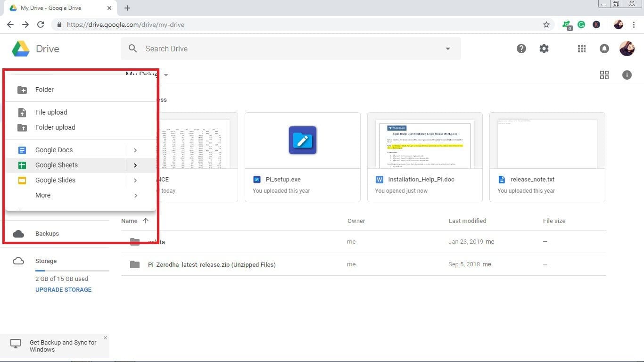Viewport: 644px width, 362px height.
Task: Open the Grammarly extension icon
Action: (581, 25)
